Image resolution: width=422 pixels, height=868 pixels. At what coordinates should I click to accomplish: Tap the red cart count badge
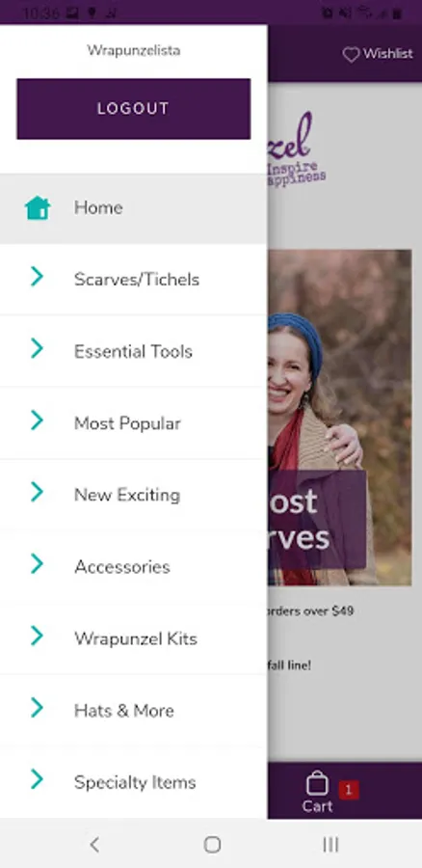349,790
